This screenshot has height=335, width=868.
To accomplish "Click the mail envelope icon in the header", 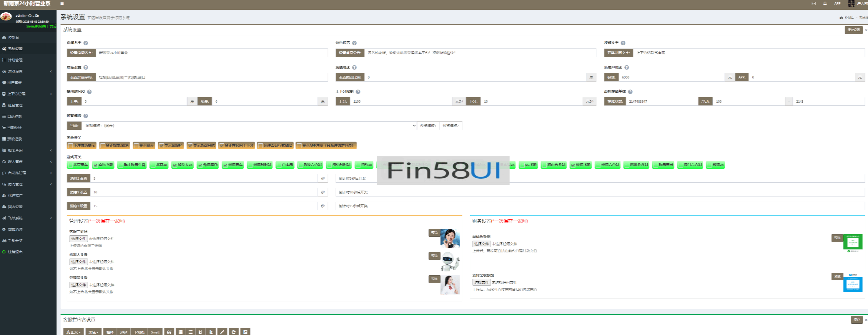I will pos(813,3).
